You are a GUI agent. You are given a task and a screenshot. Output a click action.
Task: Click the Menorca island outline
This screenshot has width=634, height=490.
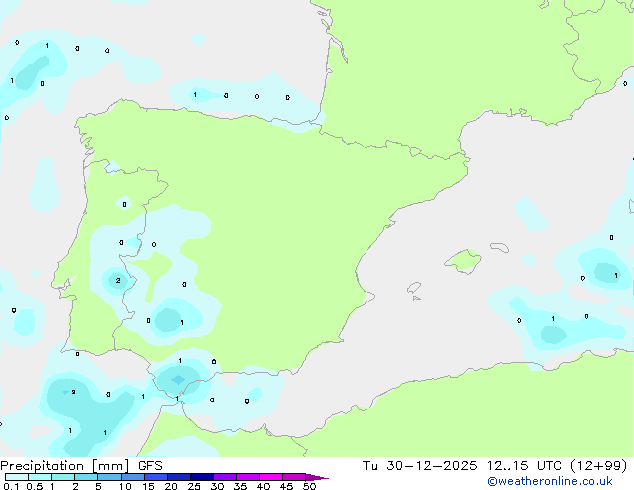(499, 247)
